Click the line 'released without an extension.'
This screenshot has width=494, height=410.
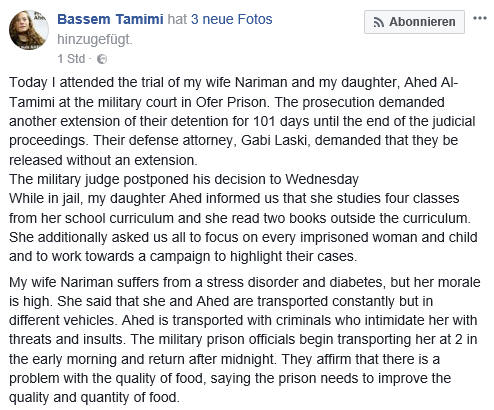(x=103, y=160)
